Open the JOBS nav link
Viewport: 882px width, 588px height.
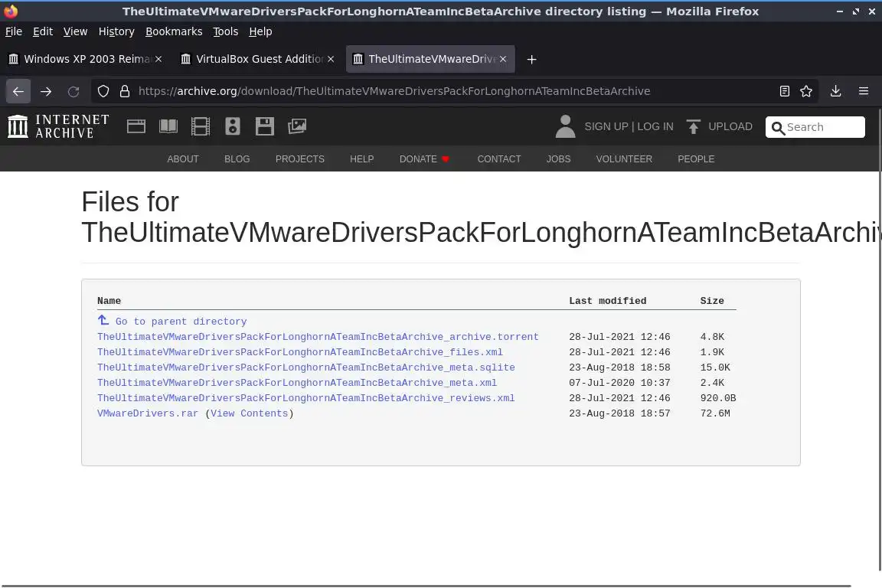[559, 159]
